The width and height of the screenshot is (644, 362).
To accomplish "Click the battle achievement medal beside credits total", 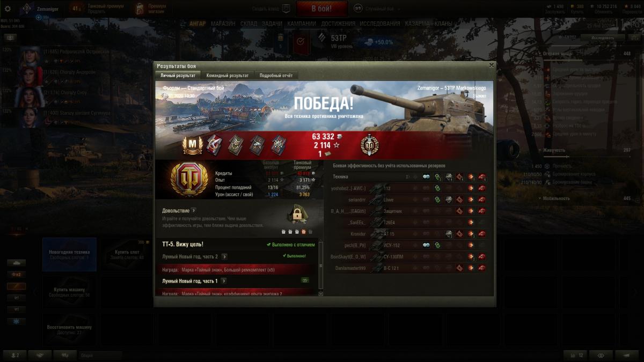I will tap(369, 145).
